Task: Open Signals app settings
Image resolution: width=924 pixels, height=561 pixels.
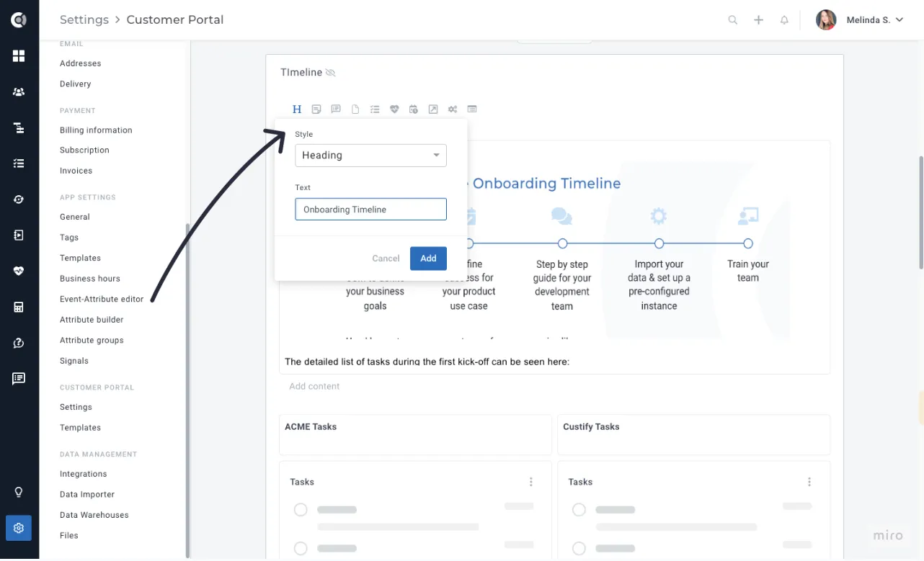Action: (74, 361)
